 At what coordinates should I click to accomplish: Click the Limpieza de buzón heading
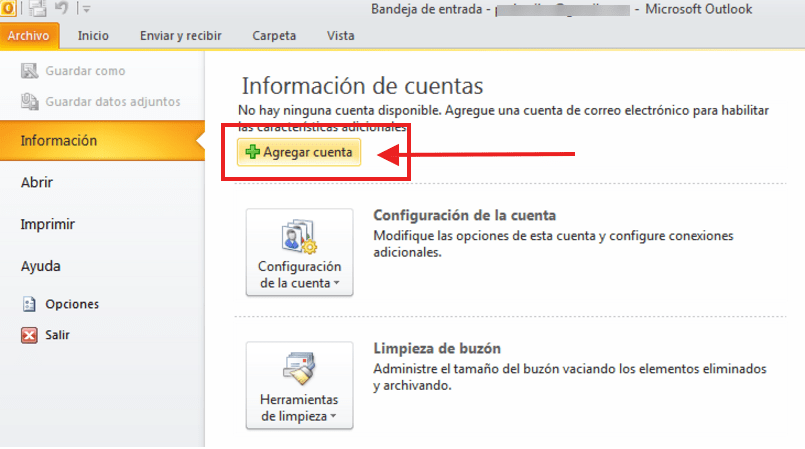point(437,349)
